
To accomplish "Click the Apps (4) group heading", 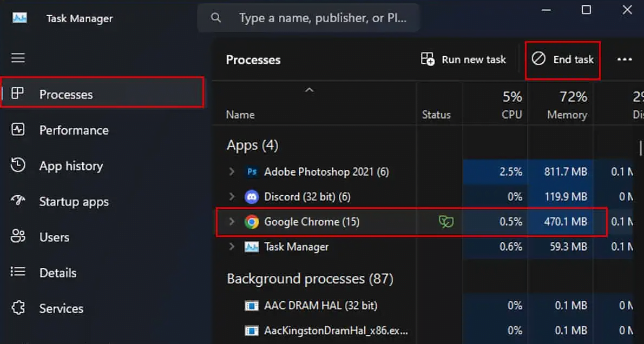I will click(x=252, y=145).
